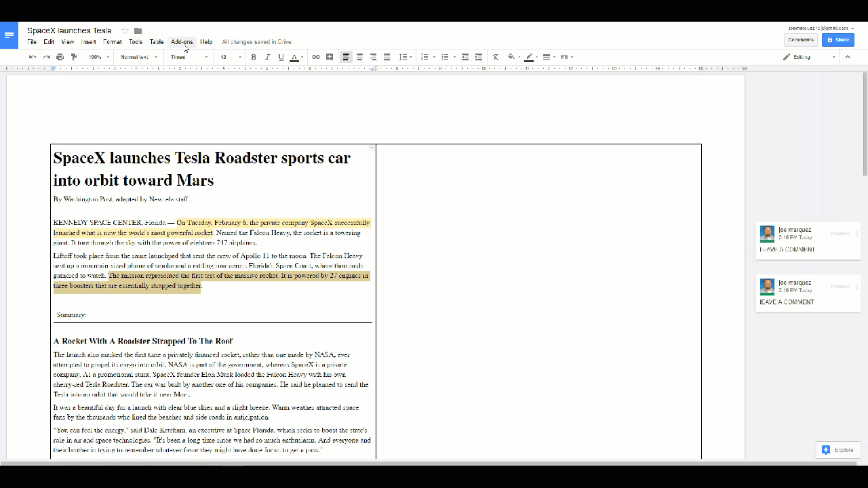Open the line spacing dropdown

405,57
